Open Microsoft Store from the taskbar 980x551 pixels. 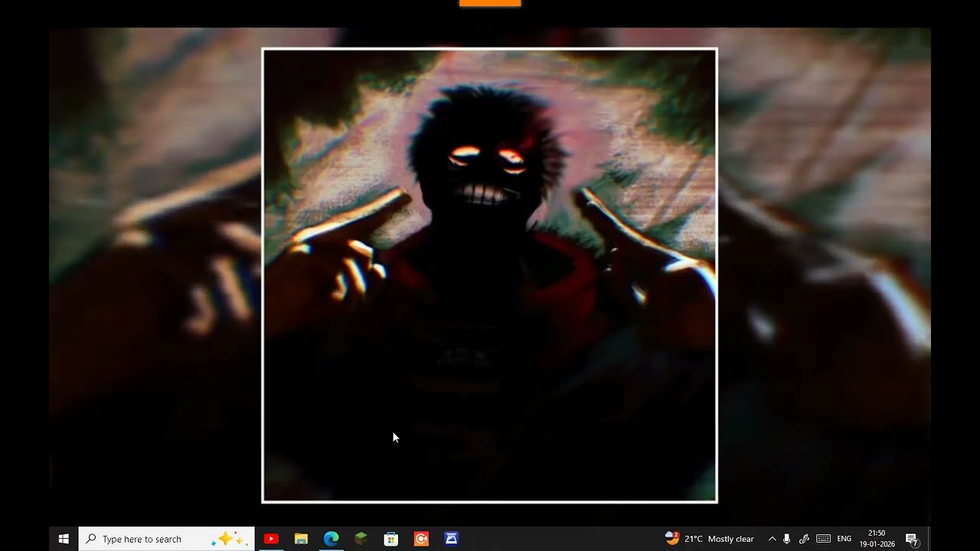coord(391,539)
